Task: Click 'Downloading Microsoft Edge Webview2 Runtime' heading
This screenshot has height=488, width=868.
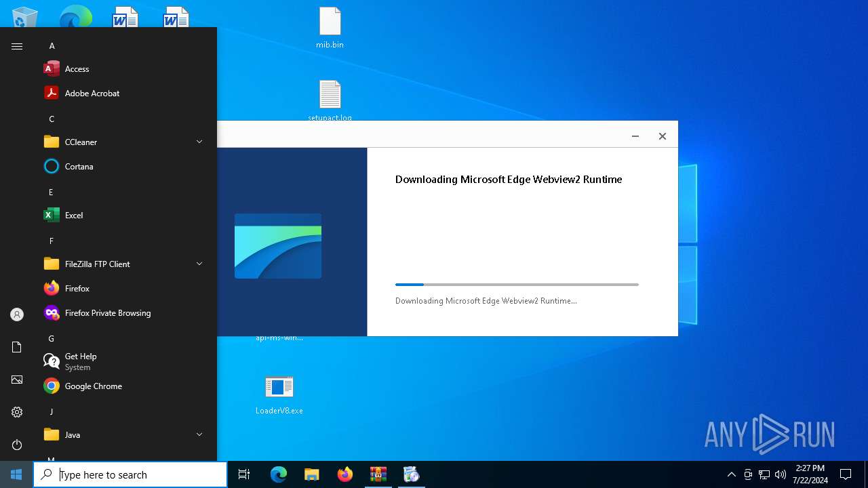Action: 509,180
